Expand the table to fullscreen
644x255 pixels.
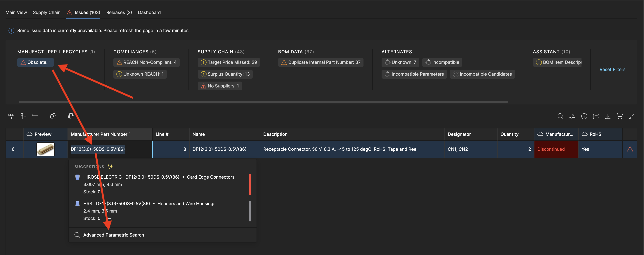point(632,116)
